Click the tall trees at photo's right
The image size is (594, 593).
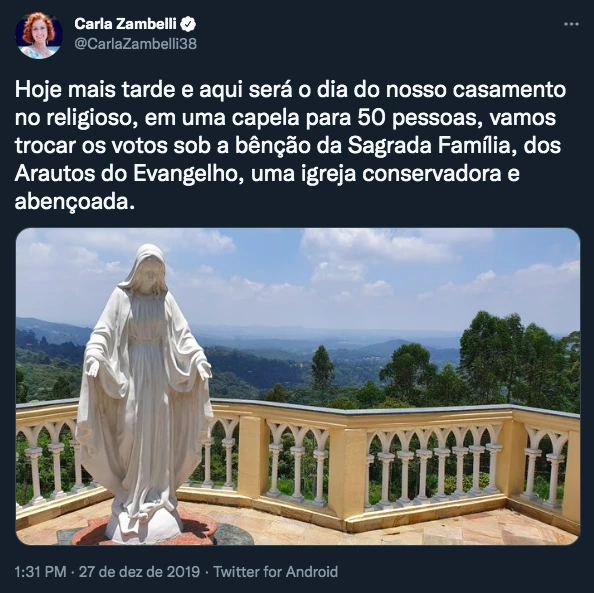click(x=519, y=360)
